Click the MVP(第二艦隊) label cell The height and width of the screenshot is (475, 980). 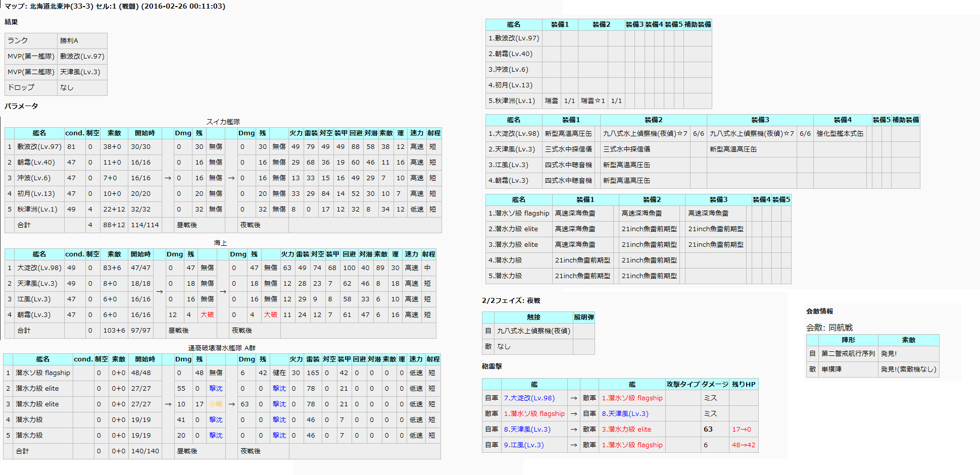click(31, 72)
